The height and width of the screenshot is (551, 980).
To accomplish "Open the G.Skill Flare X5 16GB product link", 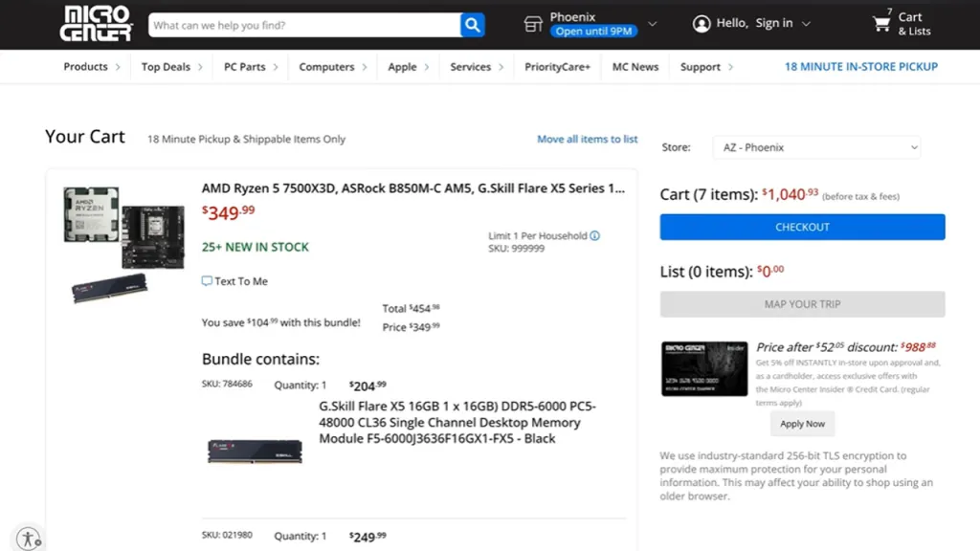I will 457,422.
